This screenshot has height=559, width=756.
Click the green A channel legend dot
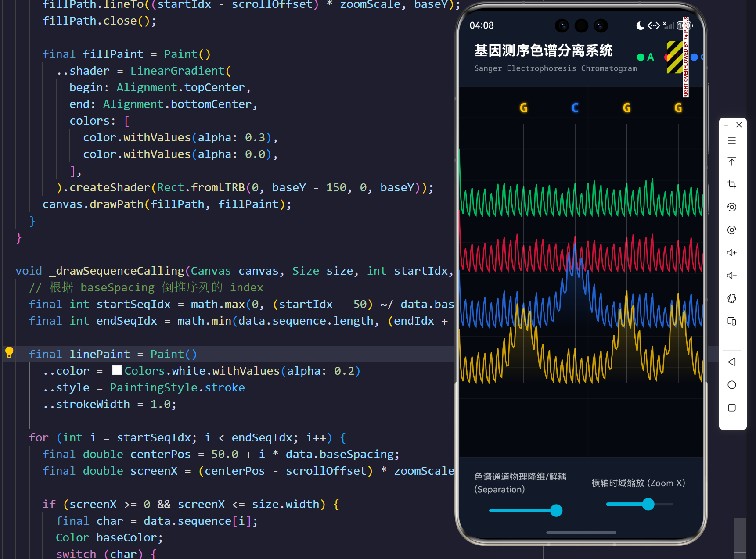(641, 57)
